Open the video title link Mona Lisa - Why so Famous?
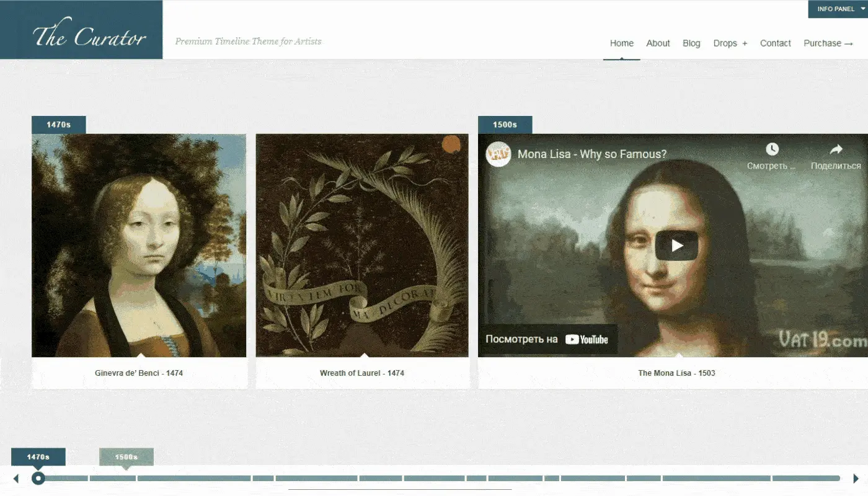Viewport: 868px width, 496px height. click(590, 153)
